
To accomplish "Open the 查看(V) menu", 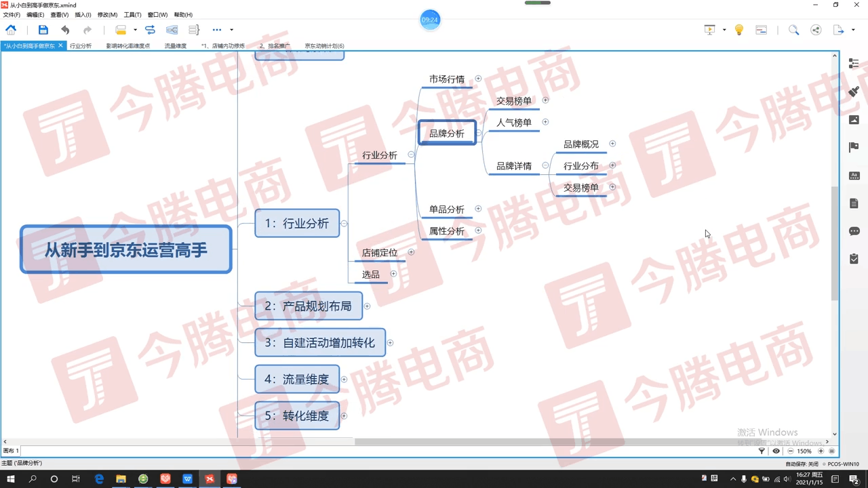I will 60,15.
